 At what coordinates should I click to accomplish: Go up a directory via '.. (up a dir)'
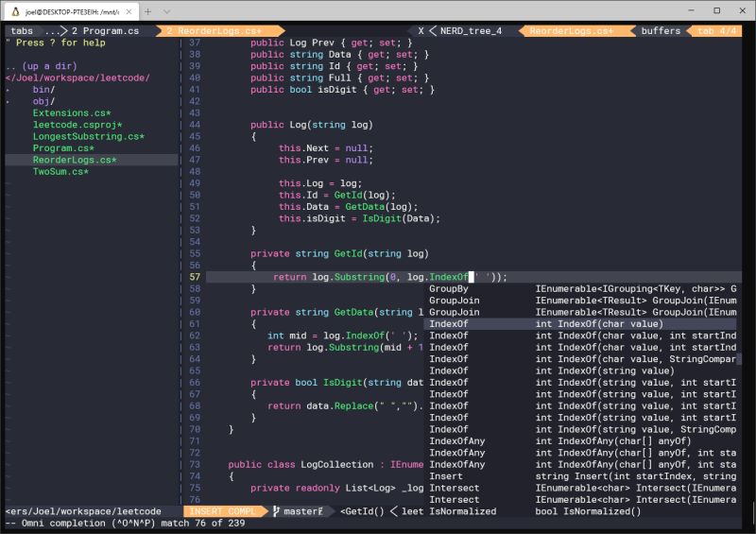[42, 66]
